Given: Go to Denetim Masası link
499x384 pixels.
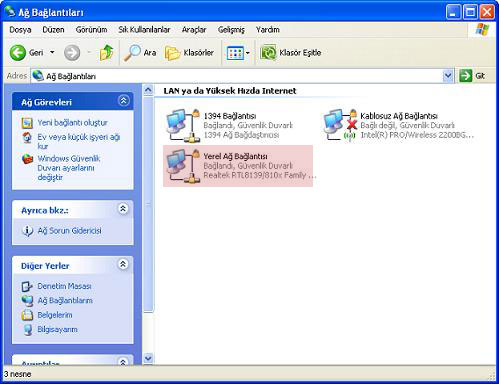Looking at the screenshot, I should pos(64,286).
